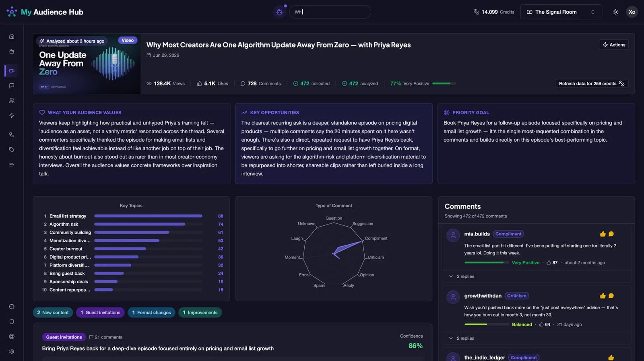
Task: Toggle Improvements filter chip
Action: 200,313
